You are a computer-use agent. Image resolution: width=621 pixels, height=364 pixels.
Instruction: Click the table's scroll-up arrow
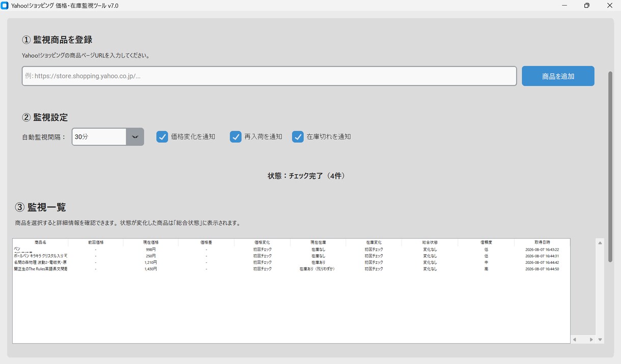[x=600, y=243]
